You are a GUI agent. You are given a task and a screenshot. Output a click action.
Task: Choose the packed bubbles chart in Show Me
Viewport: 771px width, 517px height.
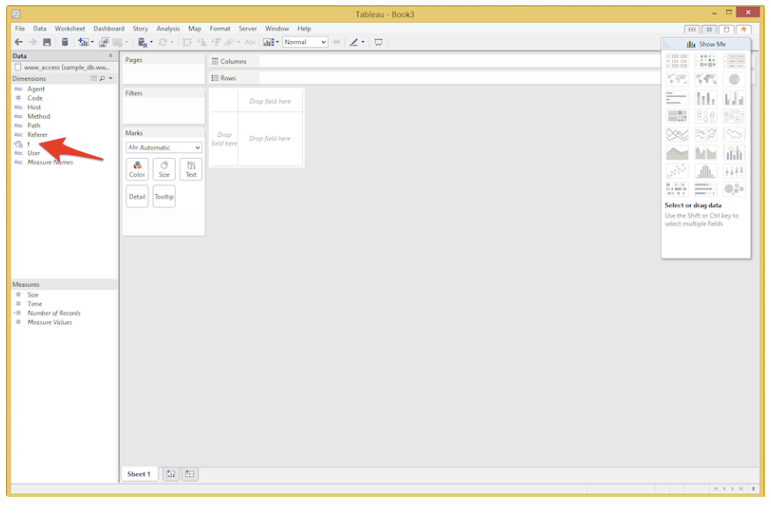click(734, 189)
